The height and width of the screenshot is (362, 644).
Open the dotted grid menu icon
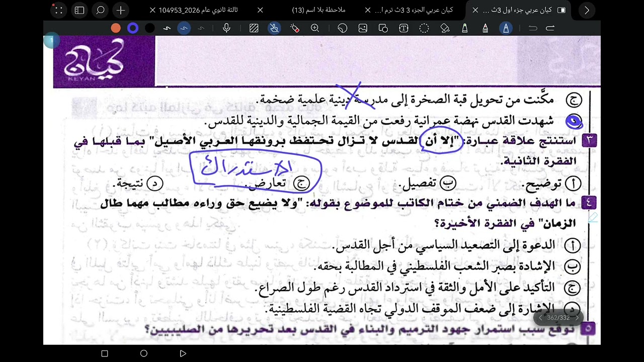[59, 10]
